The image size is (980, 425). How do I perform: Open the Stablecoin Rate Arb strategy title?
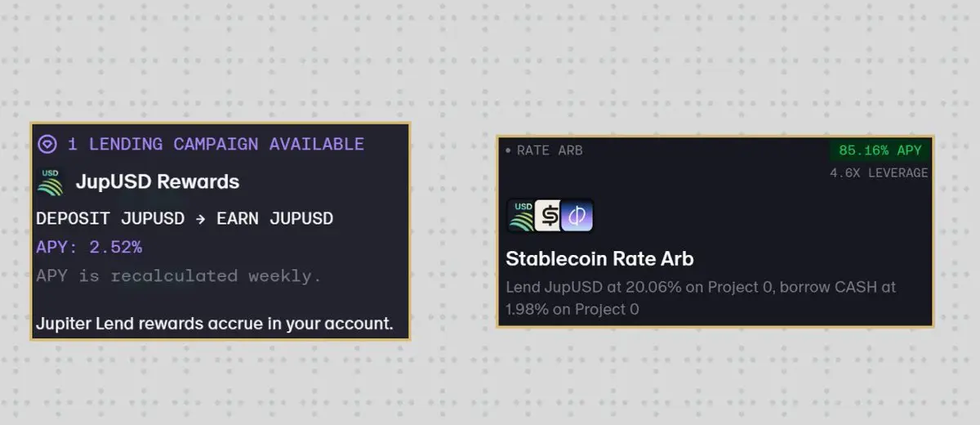[599, 259]
